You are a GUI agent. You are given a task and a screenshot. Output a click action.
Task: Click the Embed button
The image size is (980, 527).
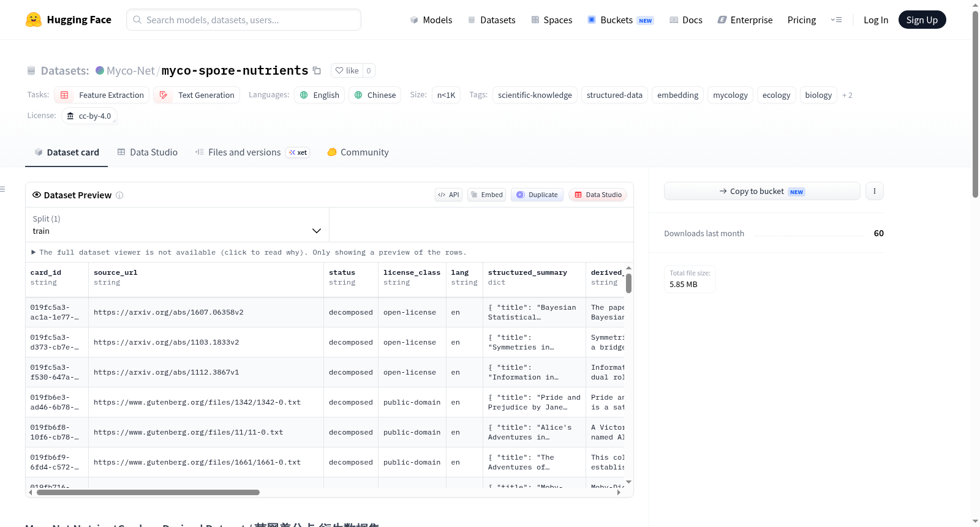tap(486, 195)
